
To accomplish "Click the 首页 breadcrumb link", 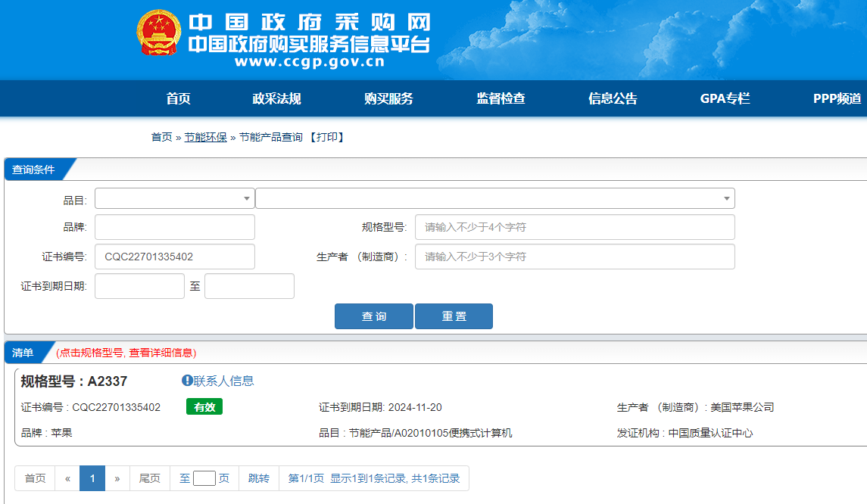I will point(161,137).
